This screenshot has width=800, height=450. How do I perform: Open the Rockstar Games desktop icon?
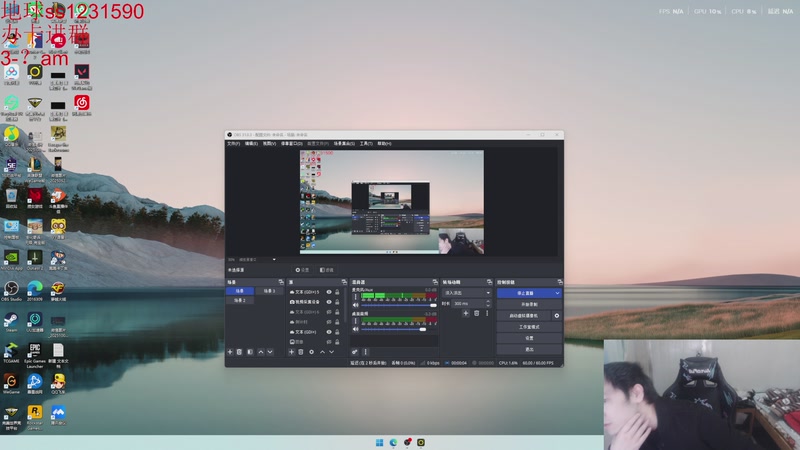click(35, 418)
